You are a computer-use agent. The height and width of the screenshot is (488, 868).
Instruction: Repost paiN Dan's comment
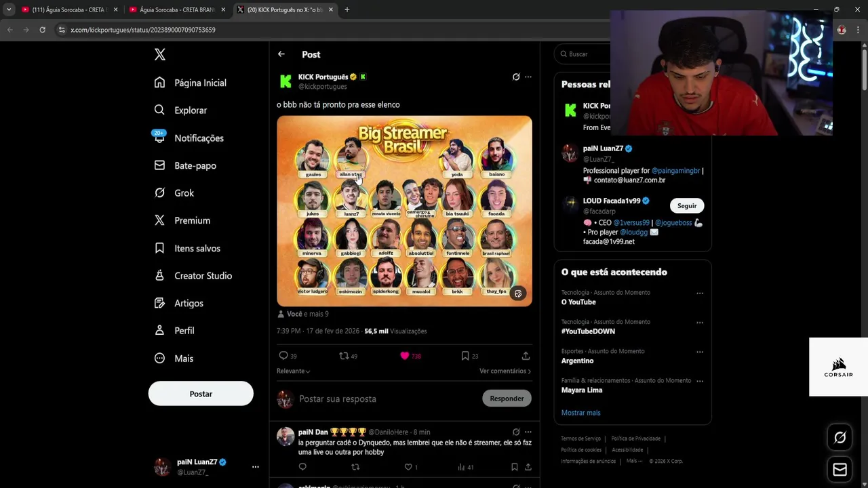(355, 467)
